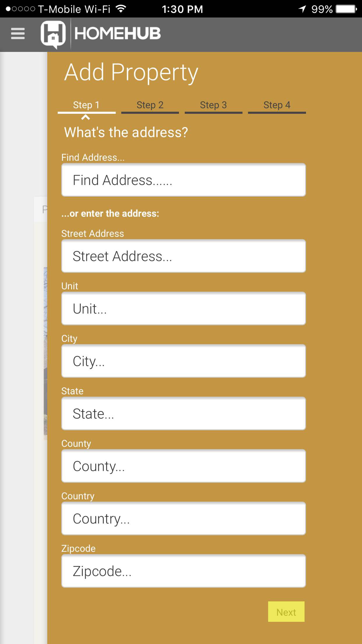Select the City input box
The image size is (362, 644).
184,361
